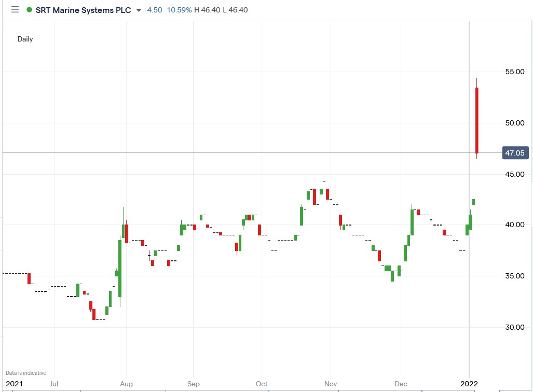
Task: Click the Nov label on the date axis
Action: (x=330, y=384)
